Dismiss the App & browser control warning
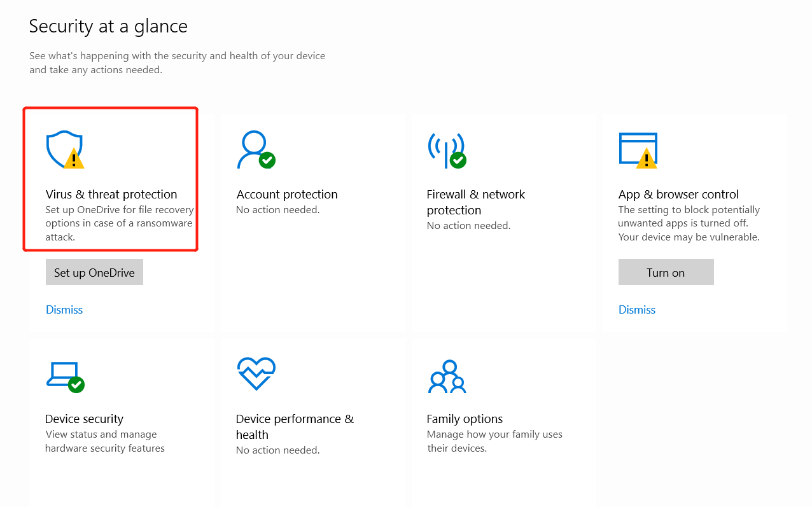812x507 pixels. coord(636,309)
